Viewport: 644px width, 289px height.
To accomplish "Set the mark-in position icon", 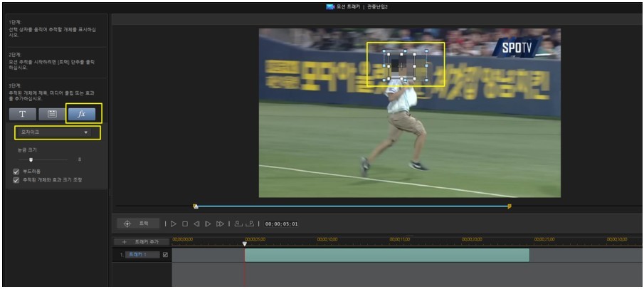I will coord(238,224).
